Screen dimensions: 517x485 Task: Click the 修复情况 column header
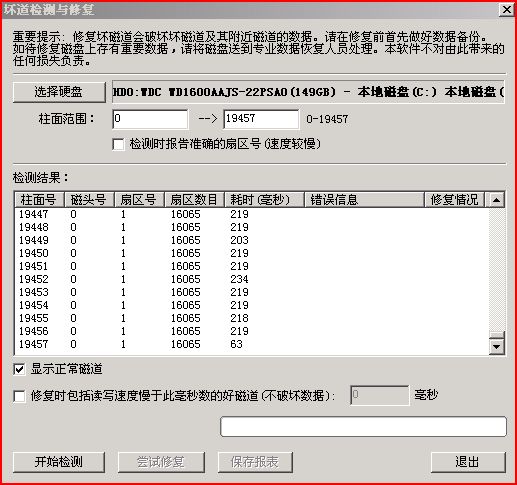pos(454,200)
